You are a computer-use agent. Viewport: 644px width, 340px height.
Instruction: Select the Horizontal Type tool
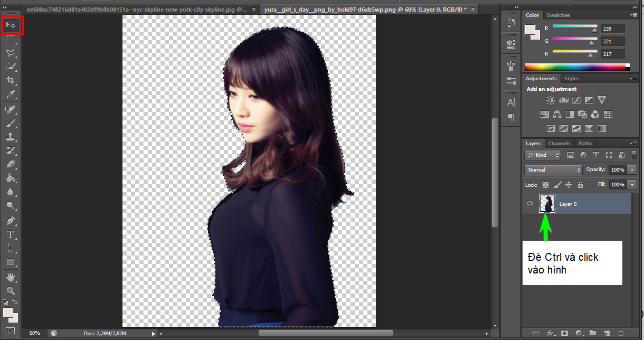click(11, 234)
